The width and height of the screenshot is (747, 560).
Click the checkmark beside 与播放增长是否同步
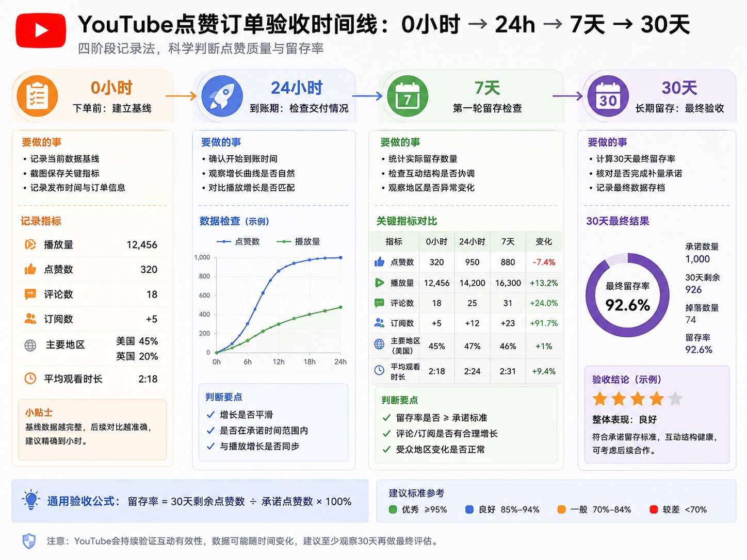click(210, 447)
